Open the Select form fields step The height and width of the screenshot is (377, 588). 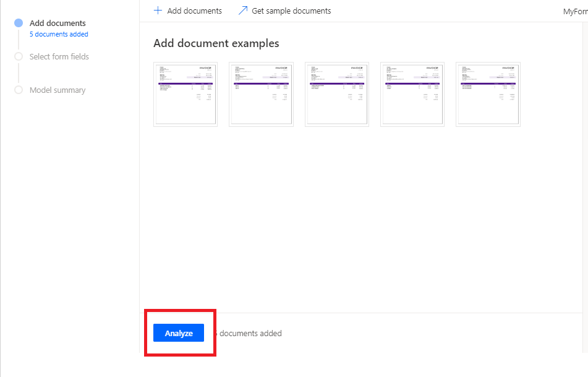click(59, 57)
